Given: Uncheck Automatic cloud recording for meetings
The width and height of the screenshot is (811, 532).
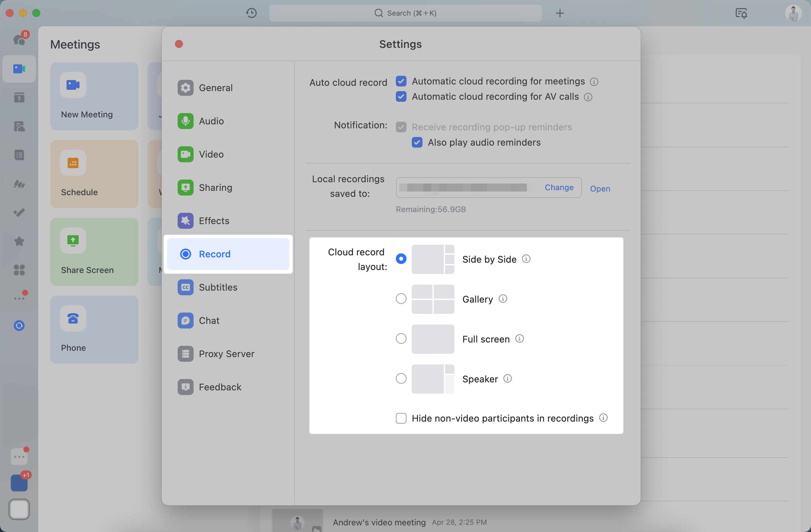Looking at the screenshot, I should coord(401,81).
